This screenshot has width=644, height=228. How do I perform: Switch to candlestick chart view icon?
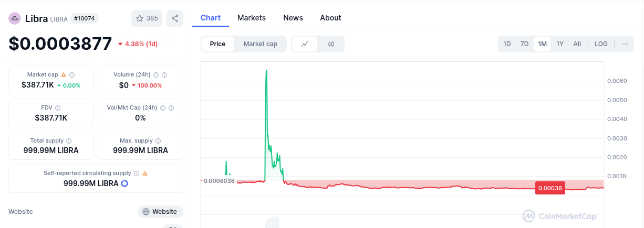pos(331,44)
